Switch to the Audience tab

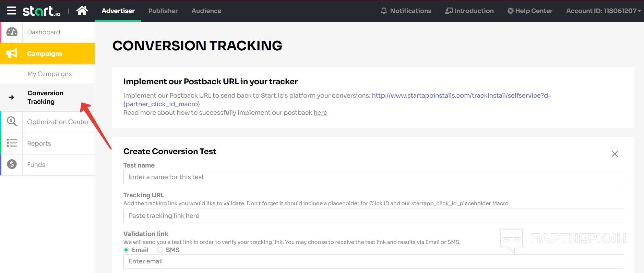click(206, 11)
